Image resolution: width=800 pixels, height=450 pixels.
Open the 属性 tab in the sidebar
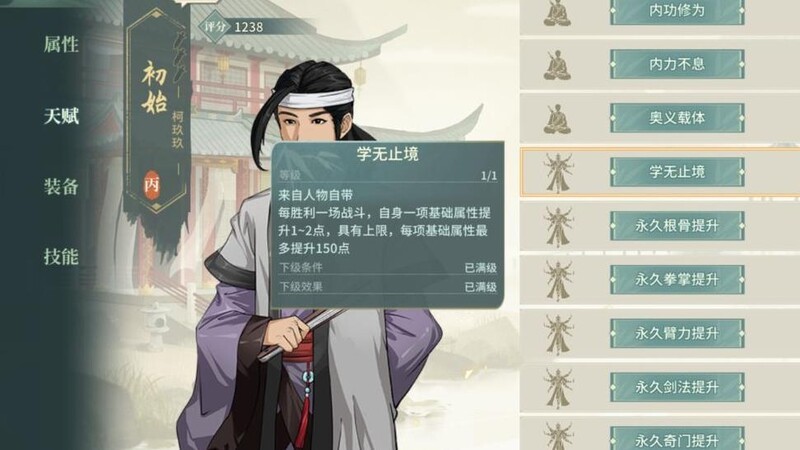coord(61,45)
